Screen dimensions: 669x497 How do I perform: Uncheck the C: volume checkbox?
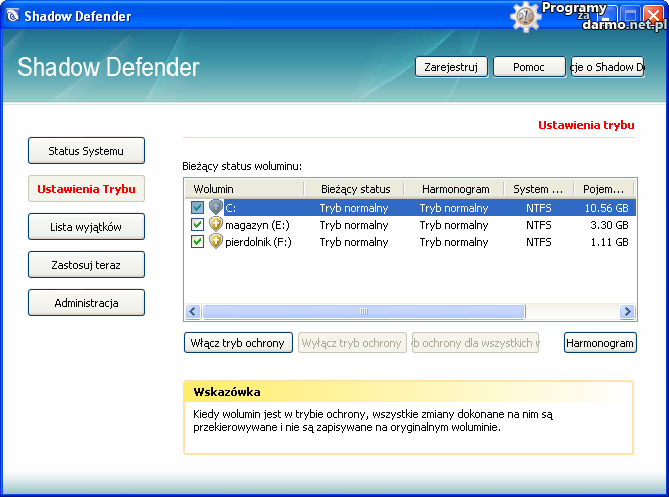(197, 208)
